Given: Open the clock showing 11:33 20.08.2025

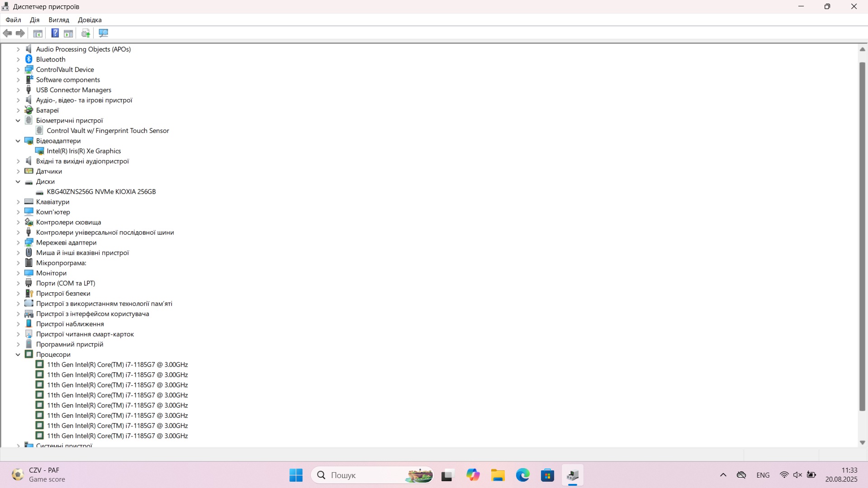Looking at the screenshot, I should (841, 475).
